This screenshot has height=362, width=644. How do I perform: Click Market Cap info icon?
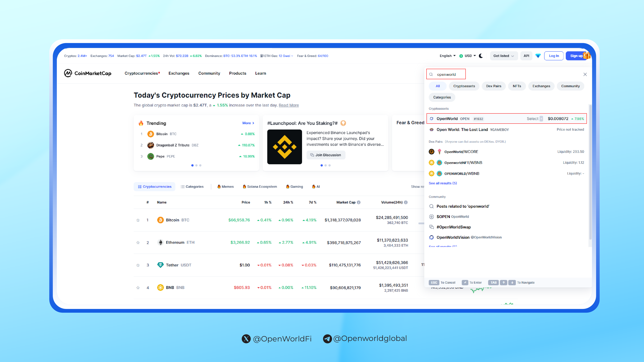coord(359,202)
